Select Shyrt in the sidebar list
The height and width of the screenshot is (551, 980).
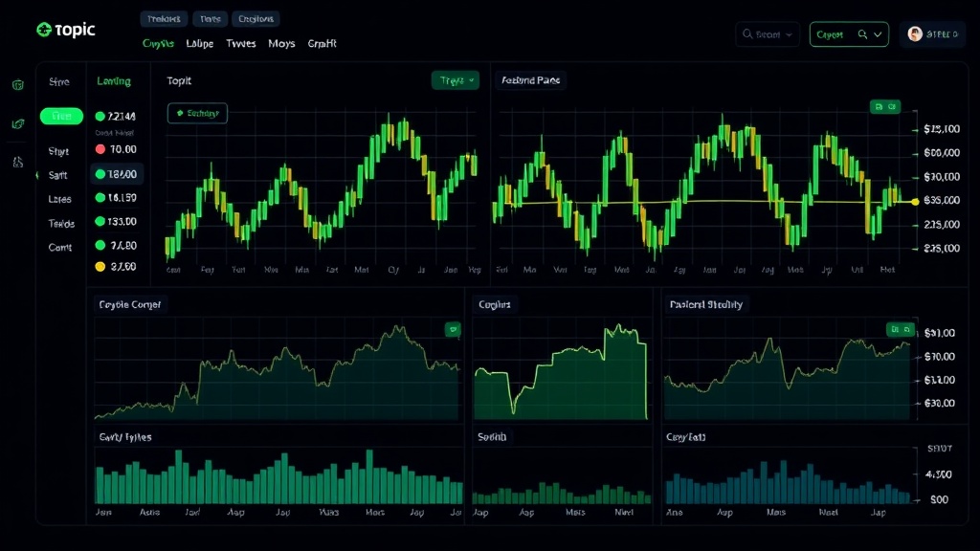(x=58, y=151)
